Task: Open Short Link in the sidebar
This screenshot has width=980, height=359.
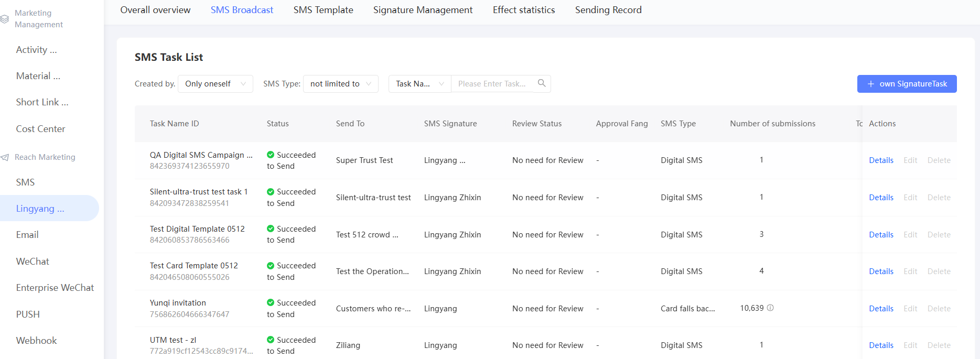Action: point(42,102)
